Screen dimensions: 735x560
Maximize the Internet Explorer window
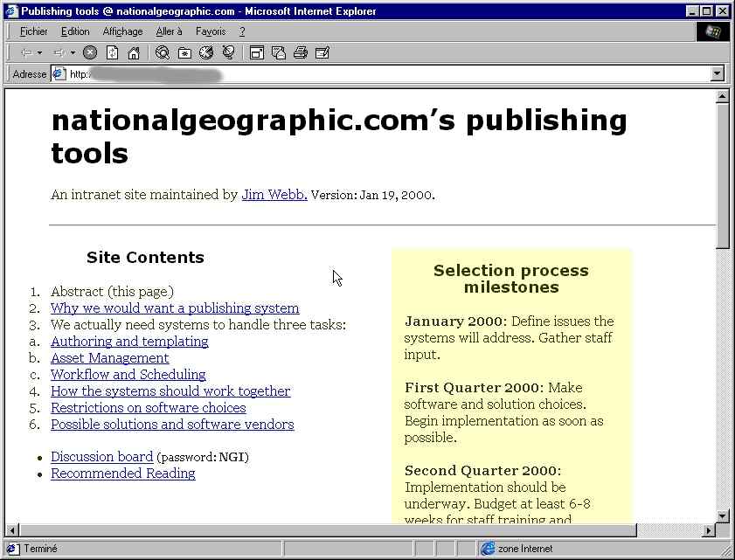coord(707,10)
